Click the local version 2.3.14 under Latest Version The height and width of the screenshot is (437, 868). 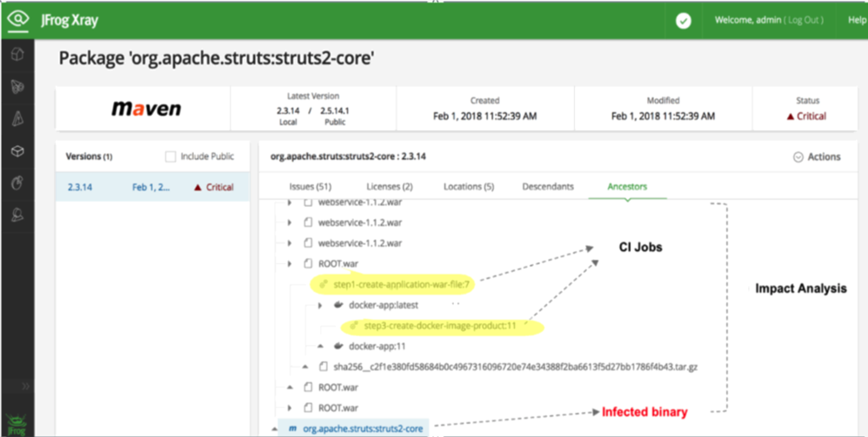coord(288,110)
